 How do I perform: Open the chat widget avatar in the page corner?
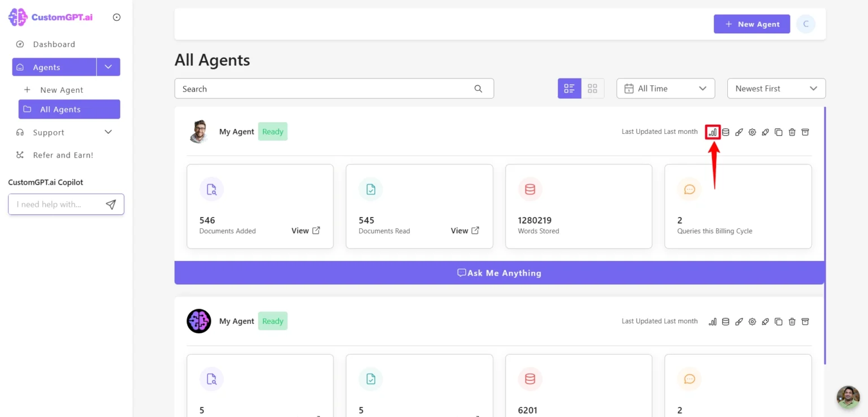click(848, 397)
